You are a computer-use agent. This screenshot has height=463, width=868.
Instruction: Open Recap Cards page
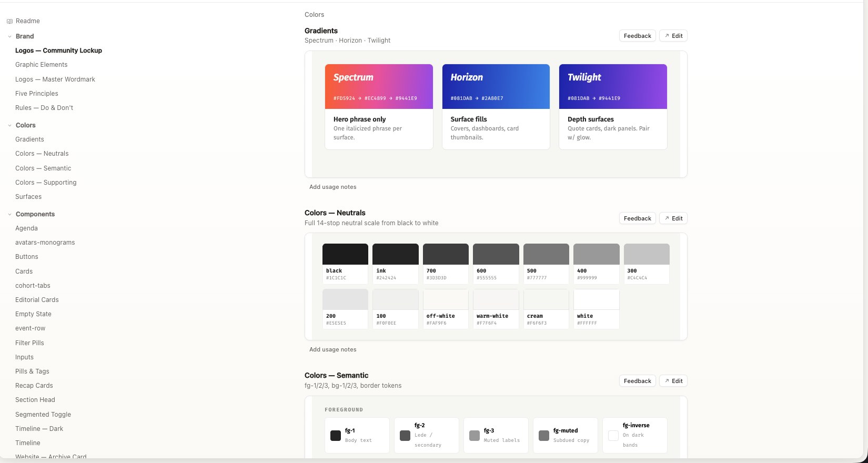34,386
